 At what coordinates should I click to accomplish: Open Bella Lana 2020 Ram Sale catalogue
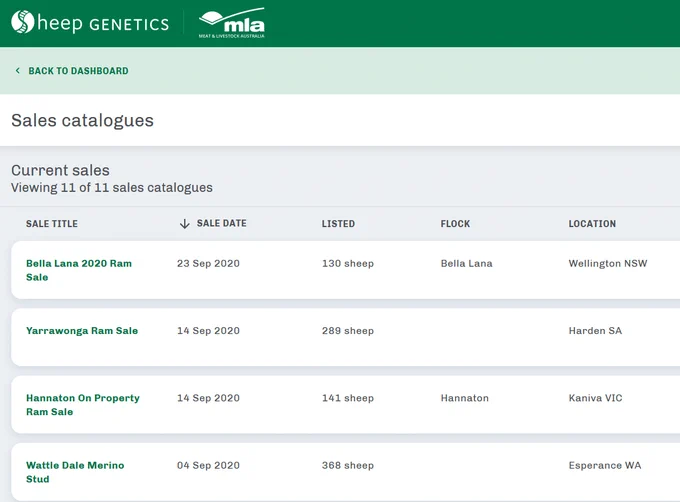point(79,270)
